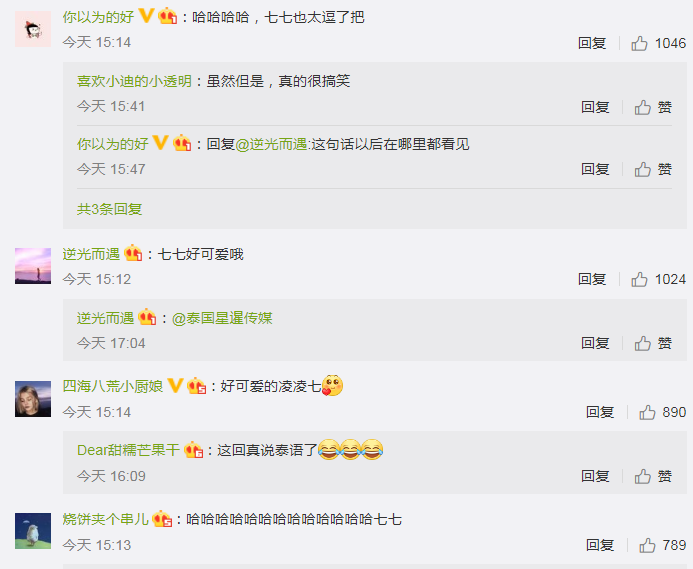Image resolution: width=693 pixels, height=569 pixels.
Task: Reply to the 七七好可爱哦 comment
Action: tap(592, 279)
